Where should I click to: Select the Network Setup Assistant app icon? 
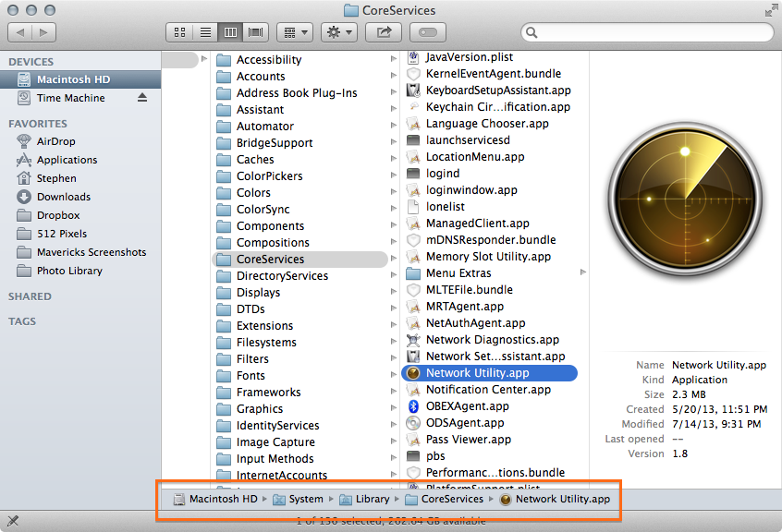click(x=413, y=357)
